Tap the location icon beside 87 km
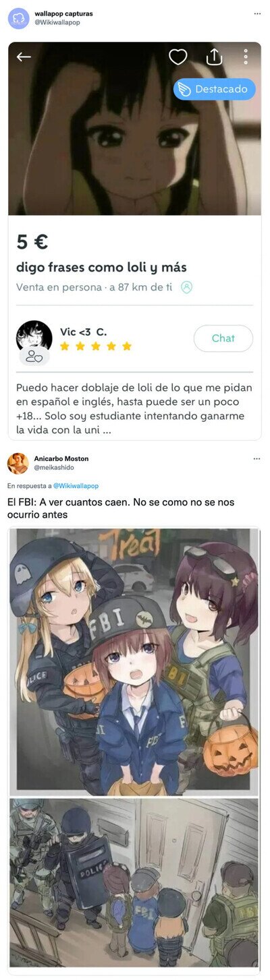Screen dimensions: 270x980 (187, 287)
